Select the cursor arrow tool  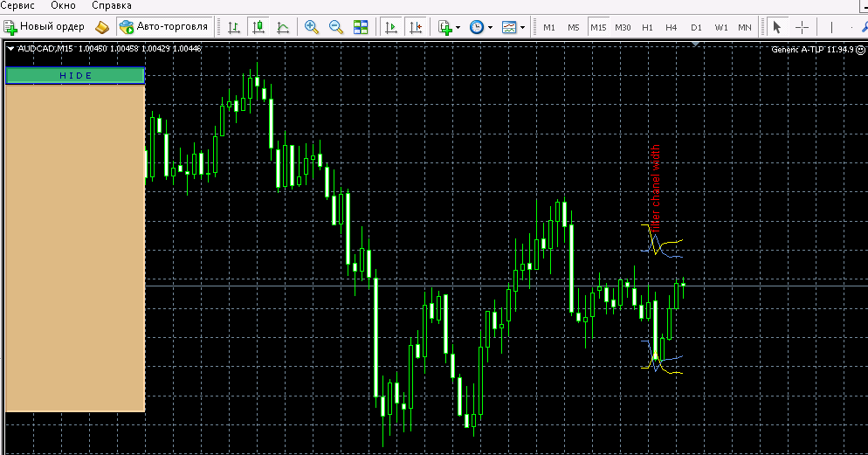(776, 26)
